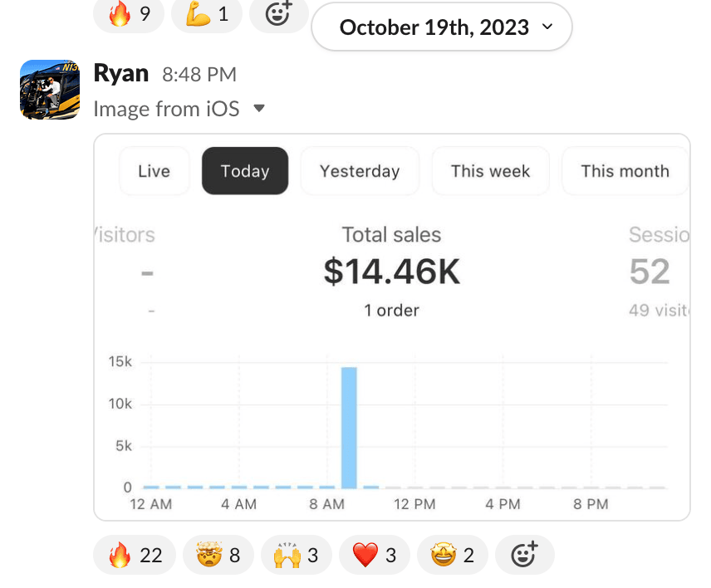Click the fire reaction with 9 count
This screenshot has width=711, height=588.
[x=129, y=15]
